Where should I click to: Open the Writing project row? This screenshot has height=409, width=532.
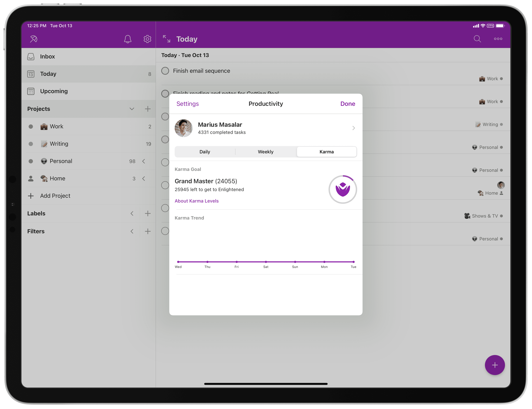pos(88,144)
